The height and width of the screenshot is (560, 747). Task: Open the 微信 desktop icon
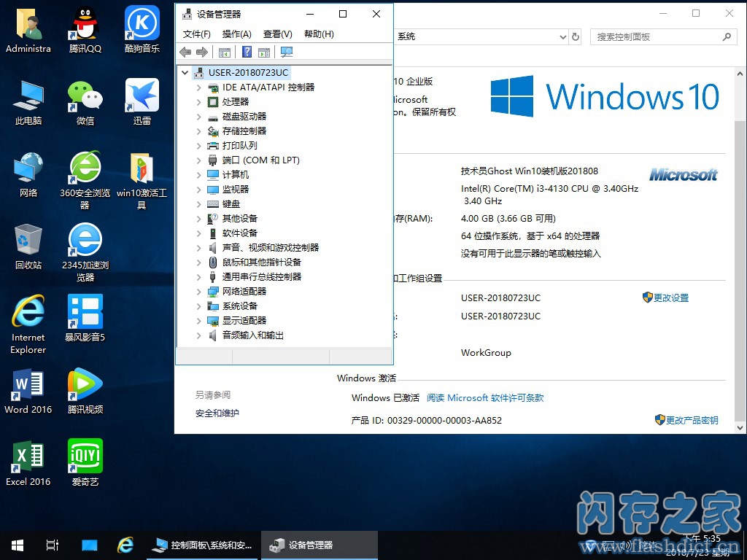coord(85,102)
